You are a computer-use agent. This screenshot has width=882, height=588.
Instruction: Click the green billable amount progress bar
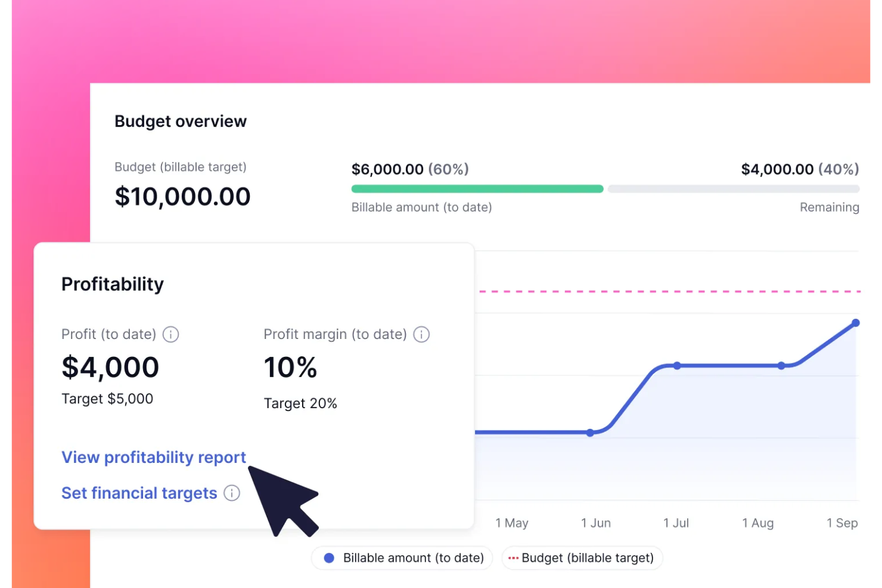click(x=477, y=189)
